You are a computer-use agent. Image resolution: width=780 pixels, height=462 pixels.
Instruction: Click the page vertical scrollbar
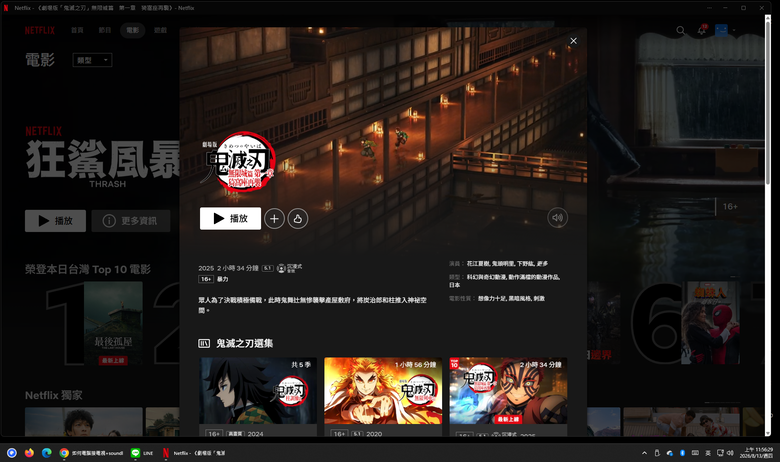point(768,226)
